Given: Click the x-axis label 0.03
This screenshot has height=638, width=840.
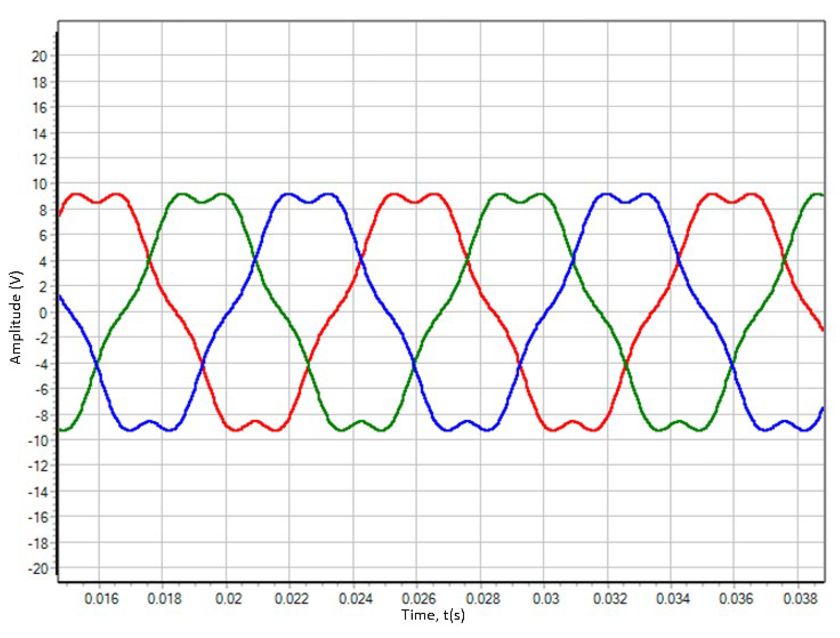Looking at the screenshot, I should coord(546,599).
